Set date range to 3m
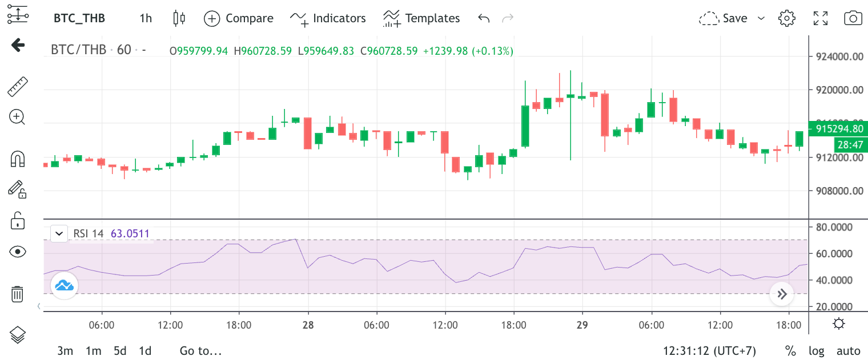868x364 pixels. click(65, 351)
